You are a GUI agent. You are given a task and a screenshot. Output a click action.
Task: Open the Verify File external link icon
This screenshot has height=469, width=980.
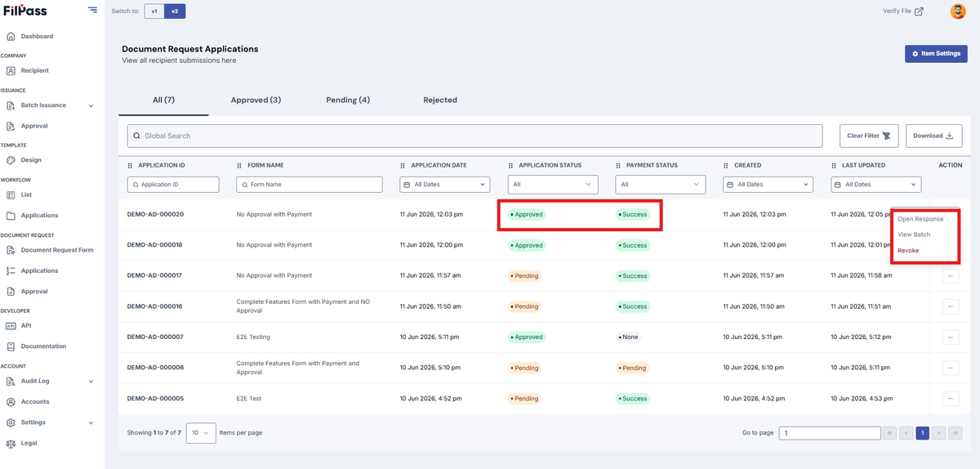click(x=919, y=11)
